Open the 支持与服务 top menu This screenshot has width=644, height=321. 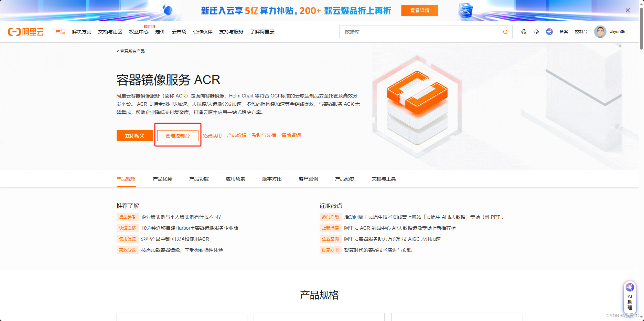(x=231, y=32)
